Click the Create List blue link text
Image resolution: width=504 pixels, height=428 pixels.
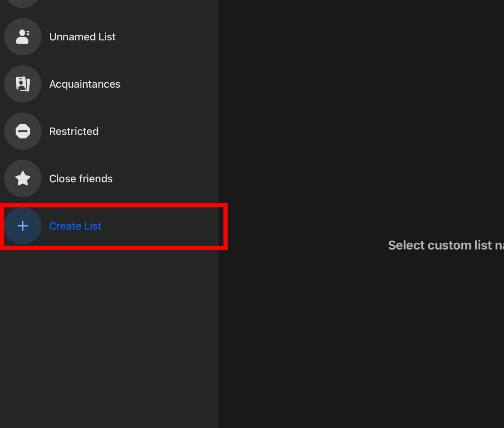75,226
